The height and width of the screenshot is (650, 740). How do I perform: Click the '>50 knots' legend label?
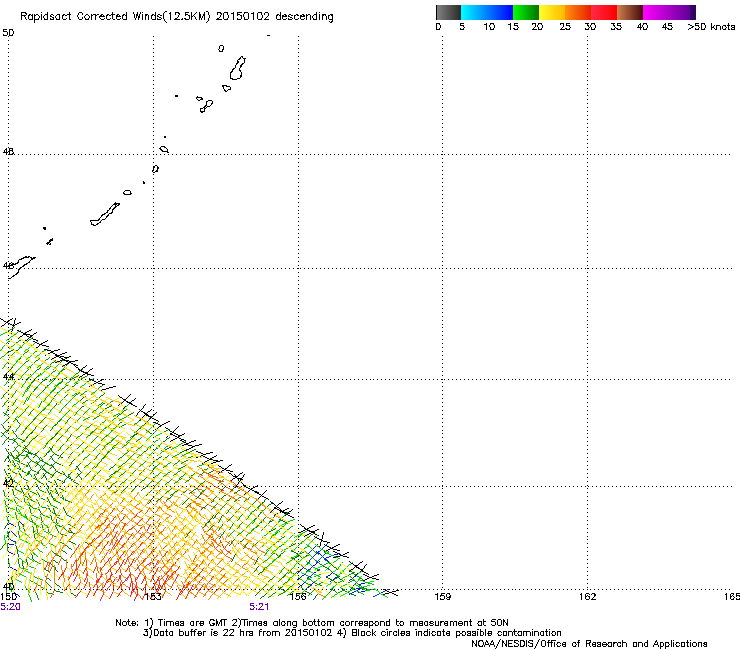711,27
